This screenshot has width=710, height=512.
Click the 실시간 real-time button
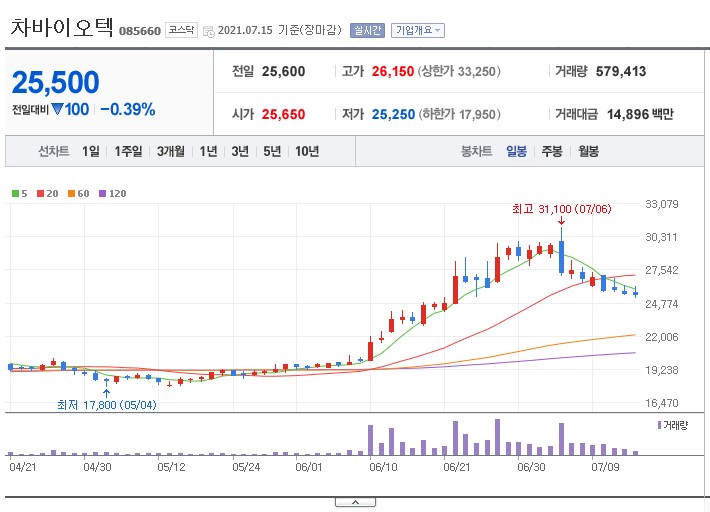(367, 30)
